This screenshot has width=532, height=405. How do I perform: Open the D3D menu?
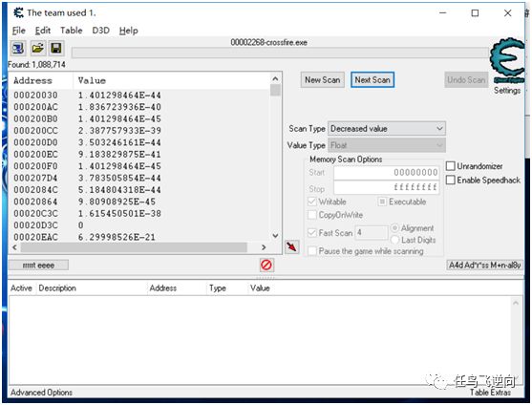pos(101,31)
